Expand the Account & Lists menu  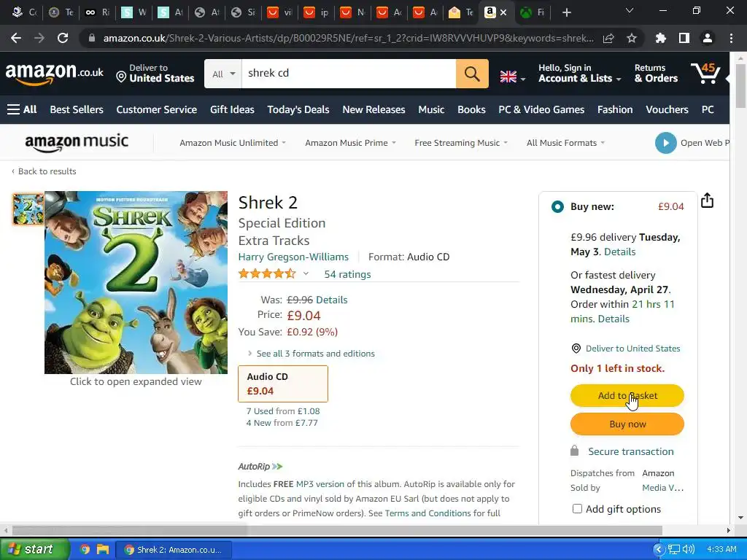pos(580,74)
